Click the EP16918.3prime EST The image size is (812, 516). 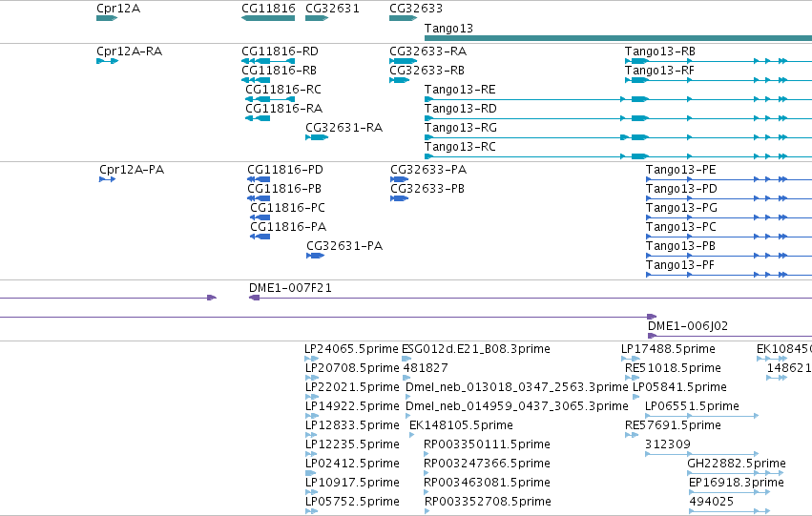[x=730, y=493]
